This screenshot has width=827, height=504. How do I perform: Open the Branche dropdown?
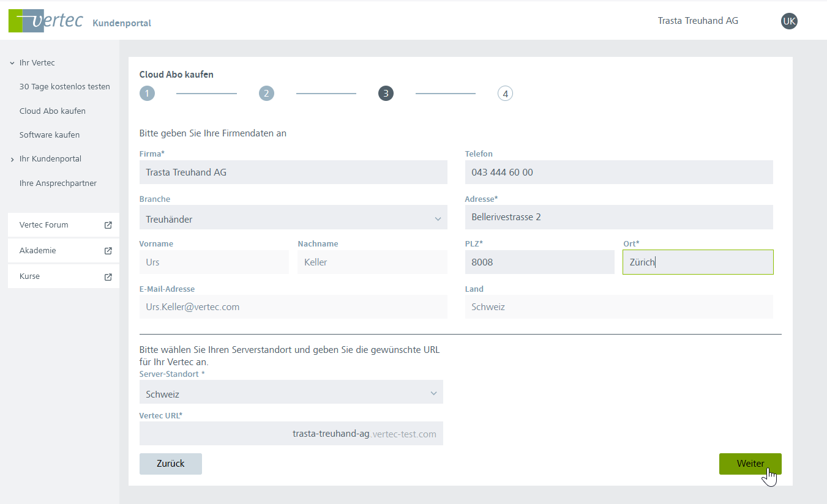(293, 218)
